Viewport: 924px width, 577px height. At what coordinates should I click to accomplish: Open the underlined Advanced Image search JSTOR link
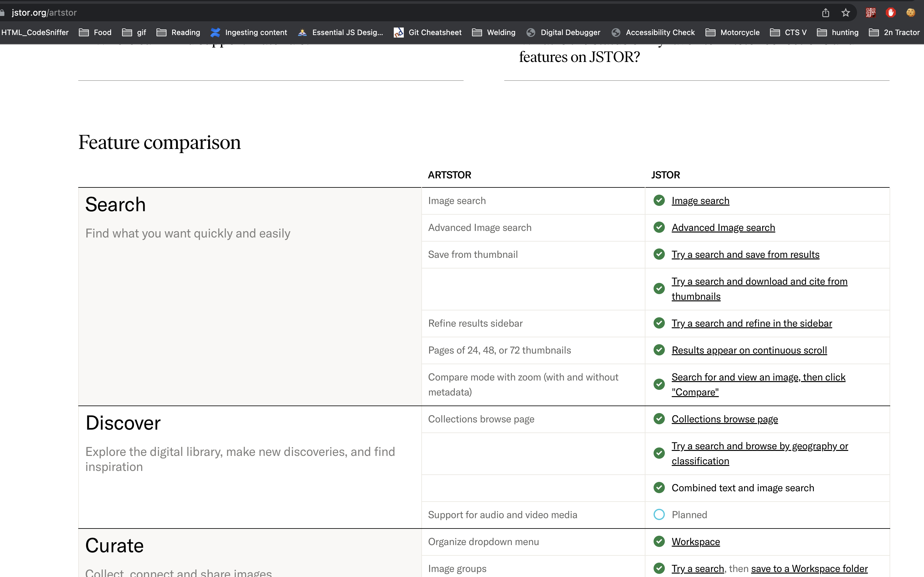click(x=723, y=228)
